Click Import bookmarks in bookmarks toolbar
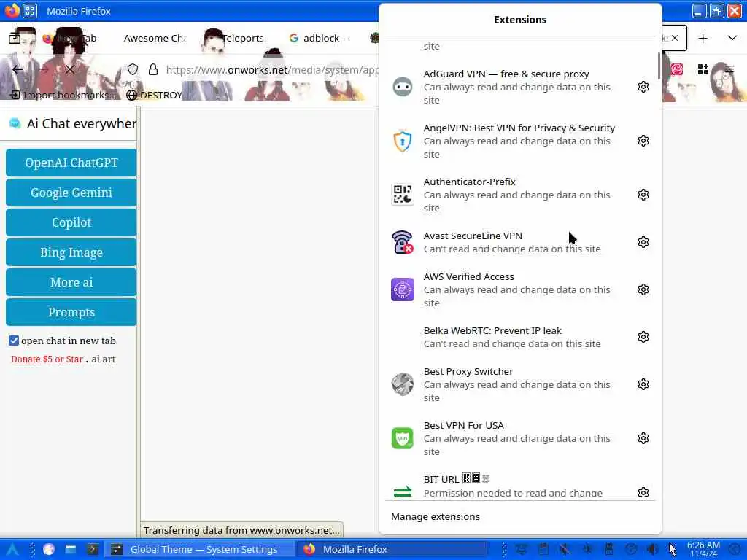This screenshot has width=747, height=560. tap(63, 95)
